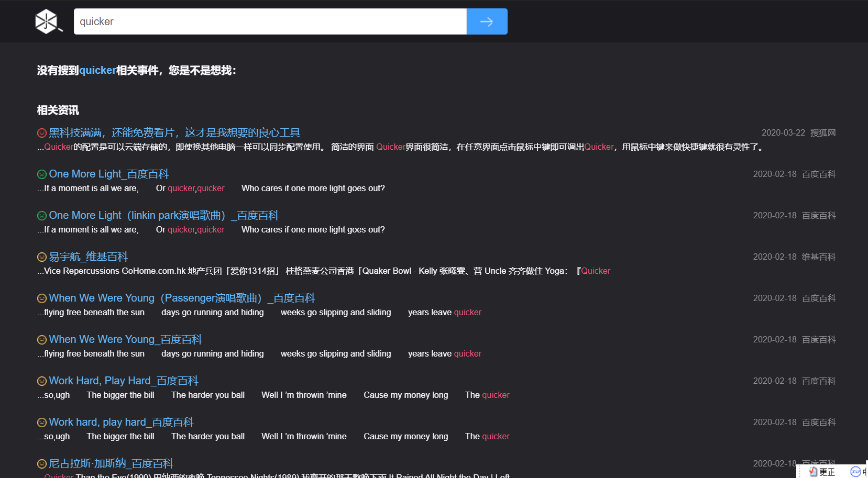Open the "When We Were Young_百度百科" result
The image size is (868, 478).
click(126, 340)
